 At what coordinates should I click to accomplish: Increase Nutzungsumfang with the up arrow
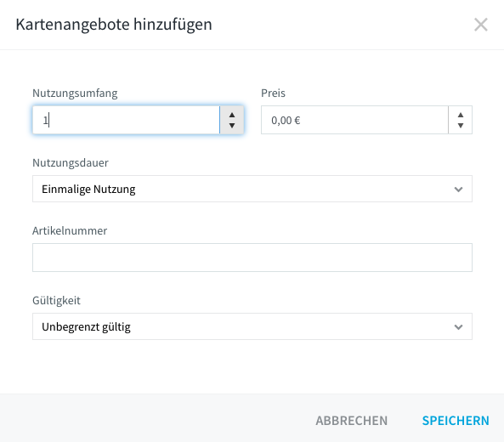[232, 115]
